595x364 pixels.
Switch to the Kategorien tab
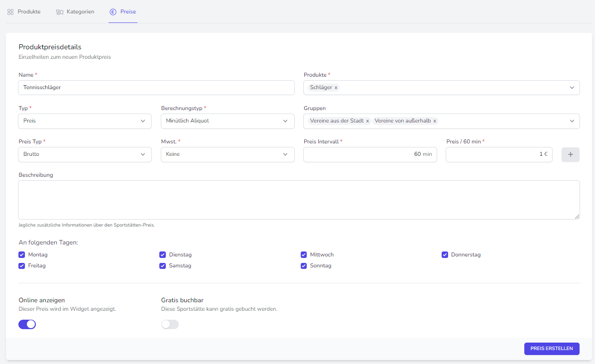[80, 11]
